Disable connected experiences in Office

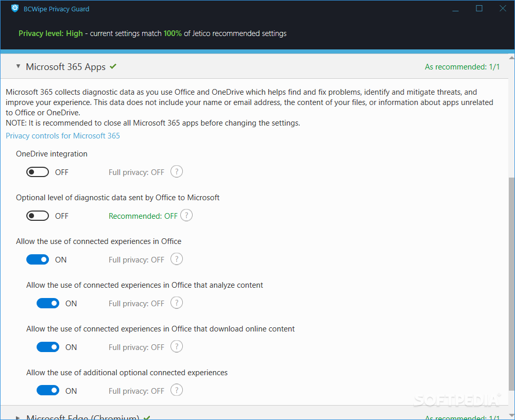pos(38,259)
